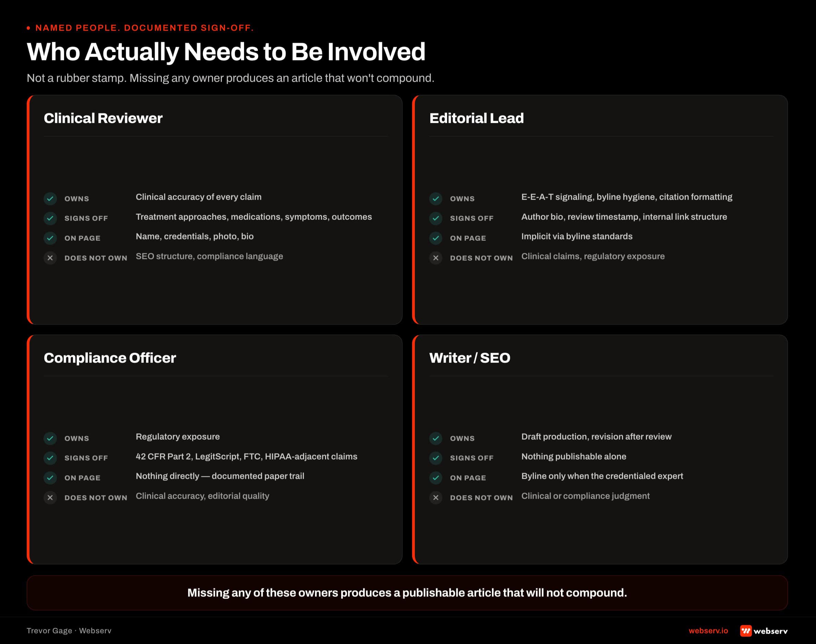Click the bottom banner about missing owners

click(407, 593)
